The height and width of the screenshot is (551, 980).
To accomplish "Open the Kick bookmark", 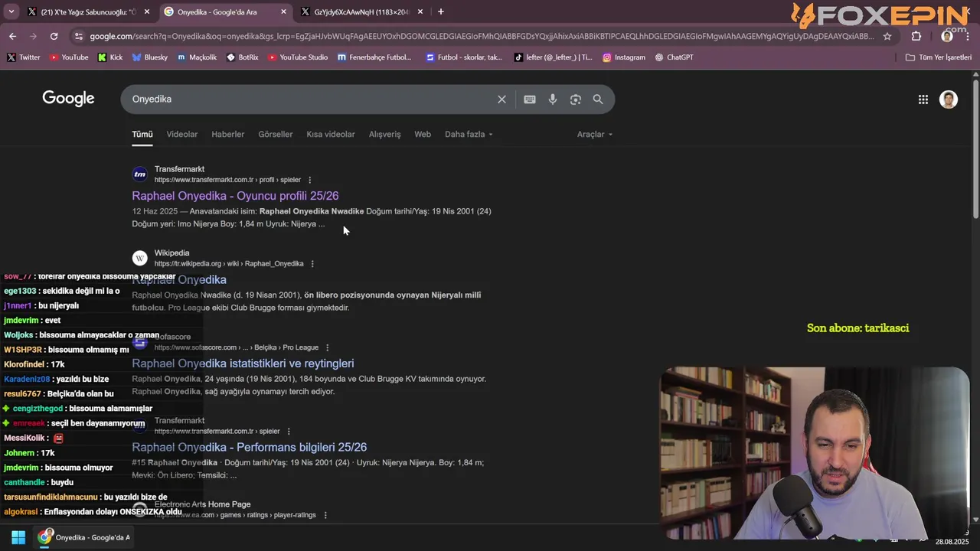I will [x=110, y=57].
